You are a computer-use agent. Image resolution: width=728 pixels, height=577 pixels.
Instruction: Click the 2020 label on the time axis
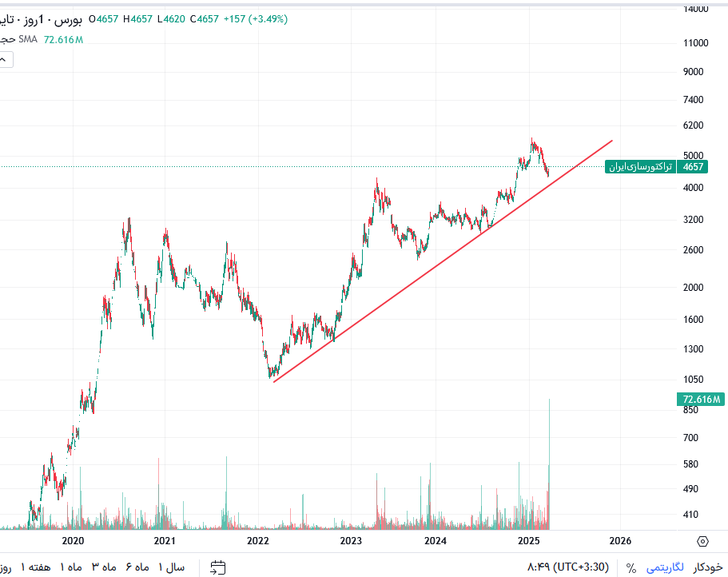click(73, 541)
